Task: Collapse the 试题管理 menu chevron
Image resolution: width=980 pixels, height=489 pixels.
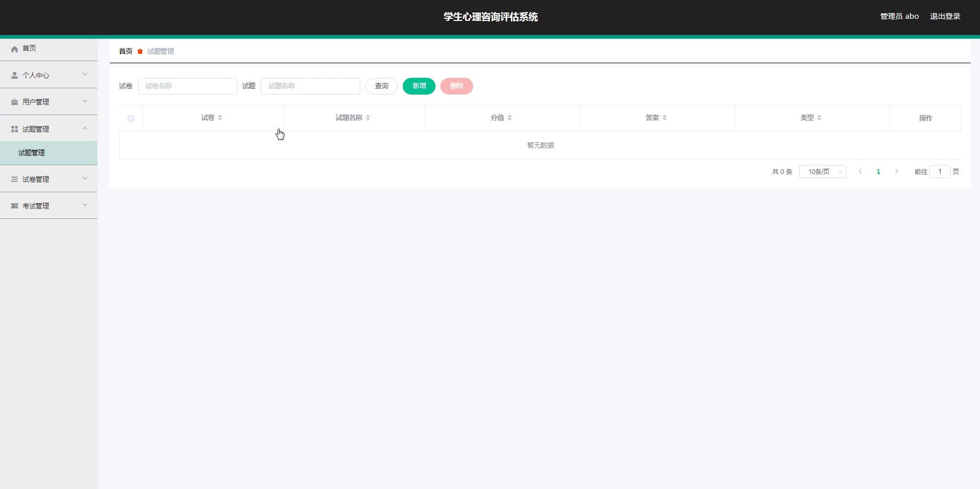Action: (x=85, y=129)
